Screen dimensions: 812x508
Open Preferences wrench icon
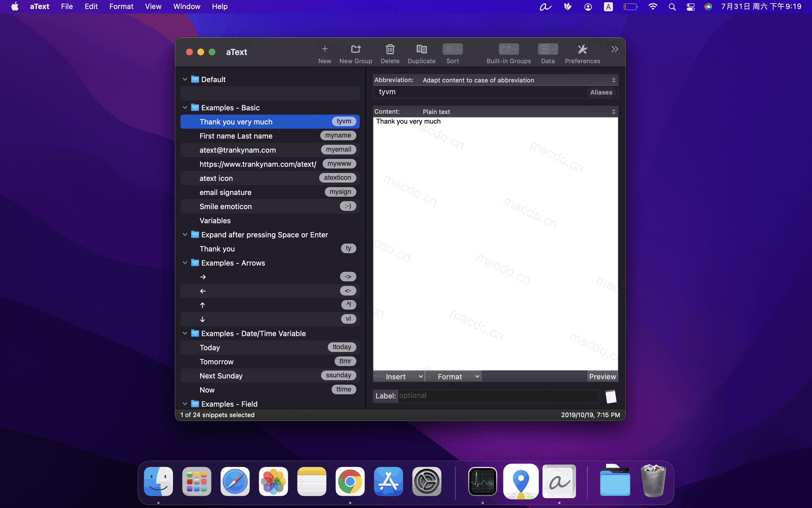582,49
